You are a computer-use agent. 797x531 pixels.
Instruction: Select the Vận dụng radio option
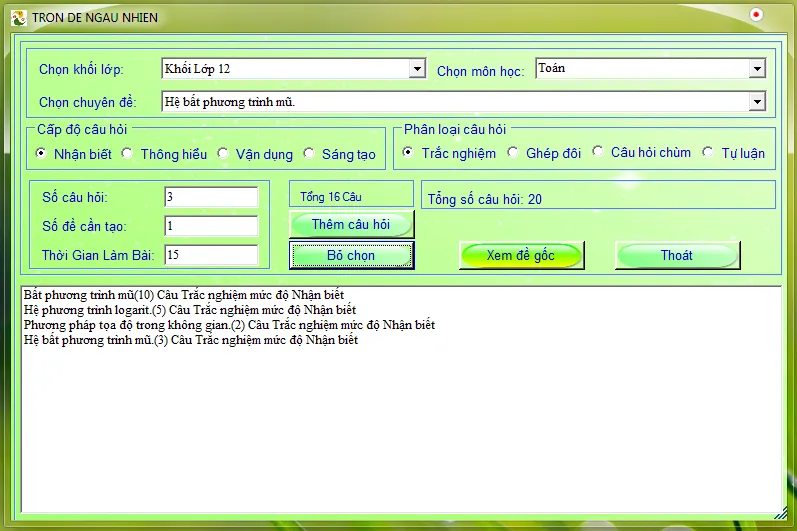[x=223, y=154]
